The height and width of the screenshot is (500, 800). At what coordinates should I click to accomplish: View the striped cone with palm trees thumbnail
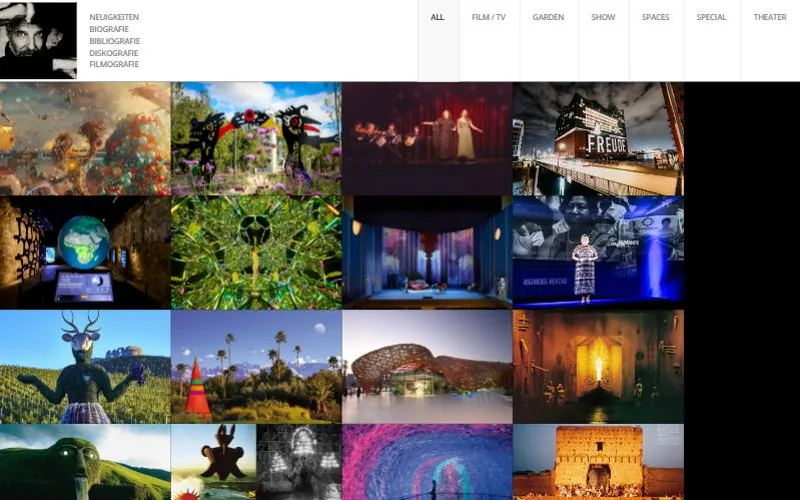256,367
